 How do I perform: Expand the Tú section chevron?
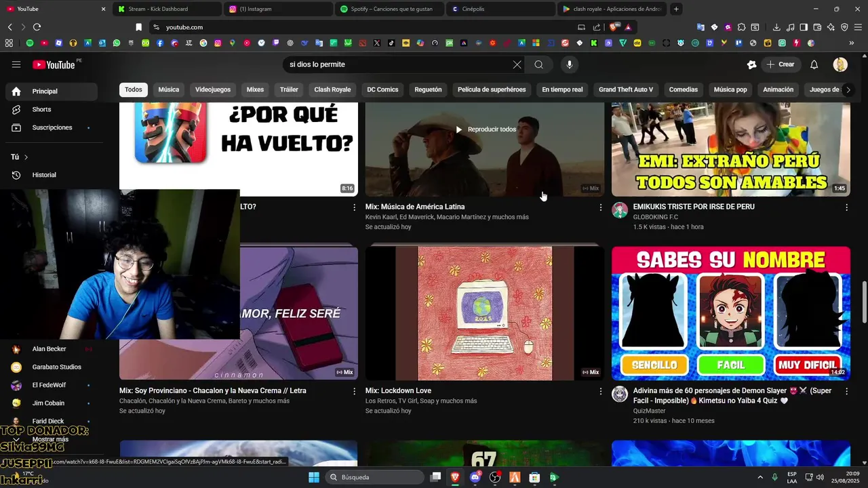(x=26, y=157)
